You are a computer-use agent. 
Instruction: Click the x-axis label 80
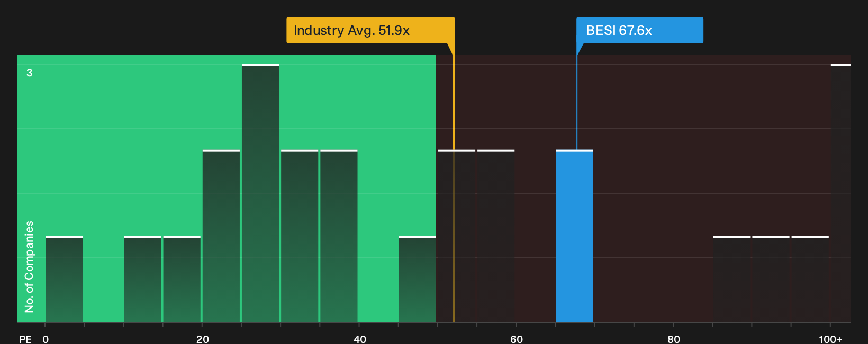(x=674, y=339)
